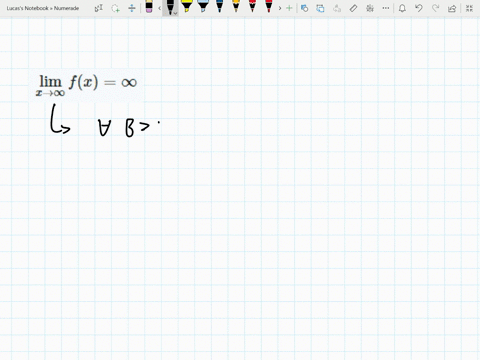Choose the Insert or Remove Space tool
480x360 pixels.
point(132,8)
